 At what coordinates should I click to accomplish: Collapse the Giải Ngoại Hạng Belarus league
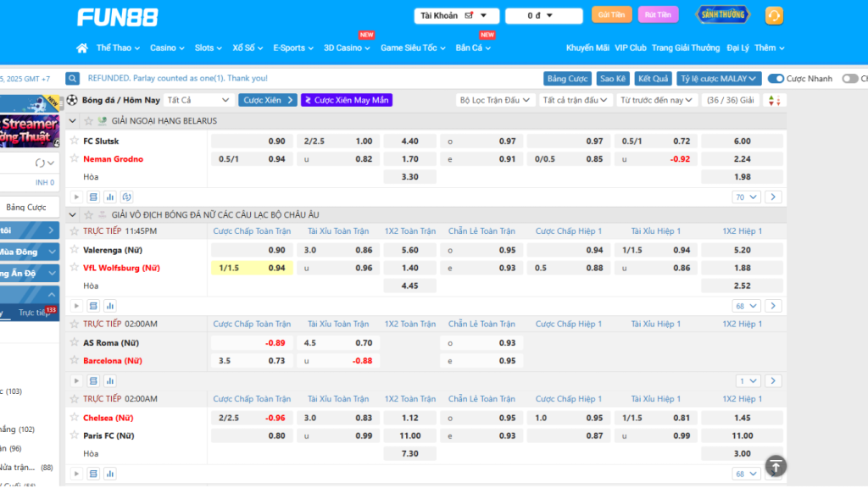coord(73,121)
